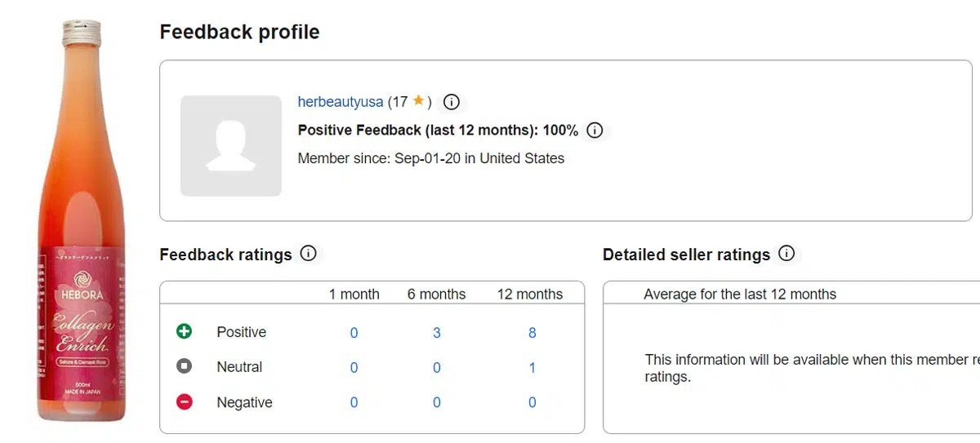Click the red minus Negative icon
The height and width of the screenshot is (443, 980).
(184, 401)
